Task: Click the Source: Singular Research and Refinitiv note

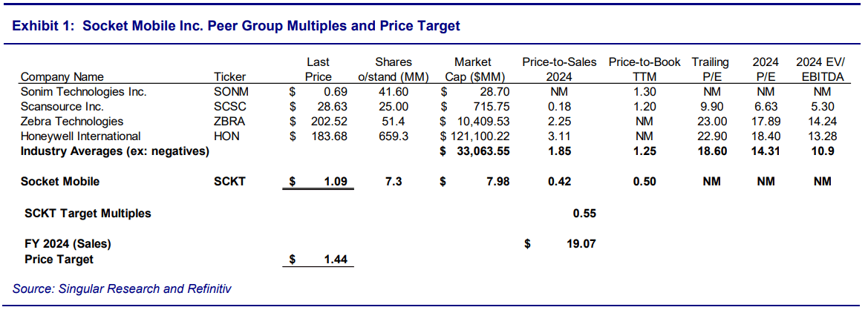Action: click(122, 288)
